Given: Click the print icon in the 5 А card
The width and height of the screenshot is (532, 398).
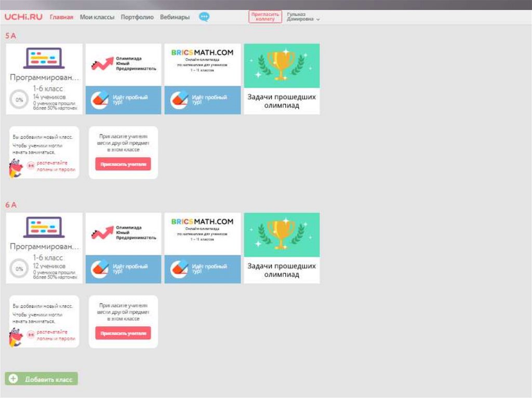Looking at the screenshot, I should pos(31,166).
